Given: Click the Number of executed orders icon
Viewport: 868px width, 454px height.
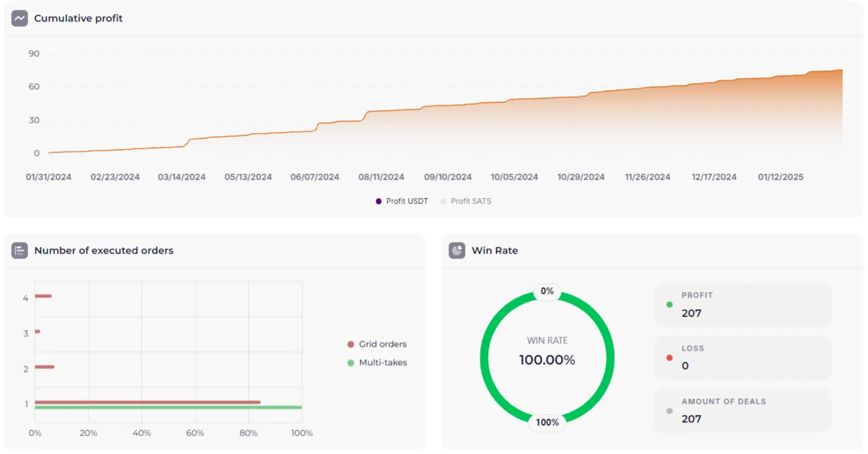Looking at the screenshot, I should (20, 251).
